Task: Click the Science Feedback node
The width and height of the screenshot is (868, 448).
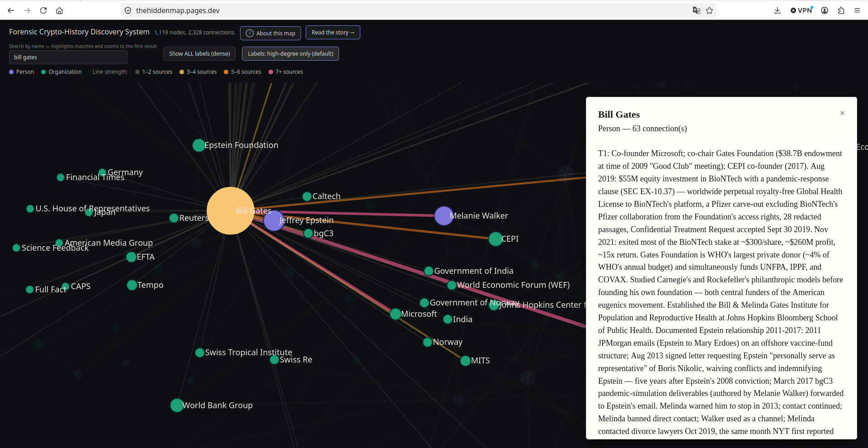Action: coord(16,248)
